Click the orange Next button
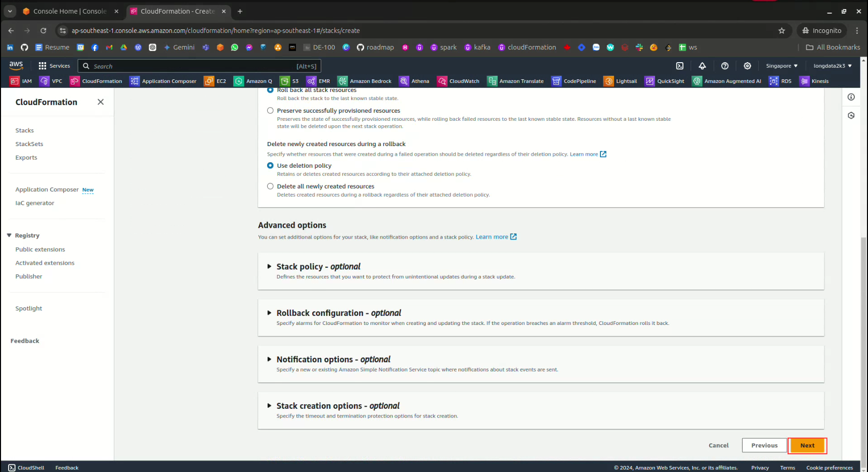The width and height of the screenshot is (868, 472). [807, 445]
